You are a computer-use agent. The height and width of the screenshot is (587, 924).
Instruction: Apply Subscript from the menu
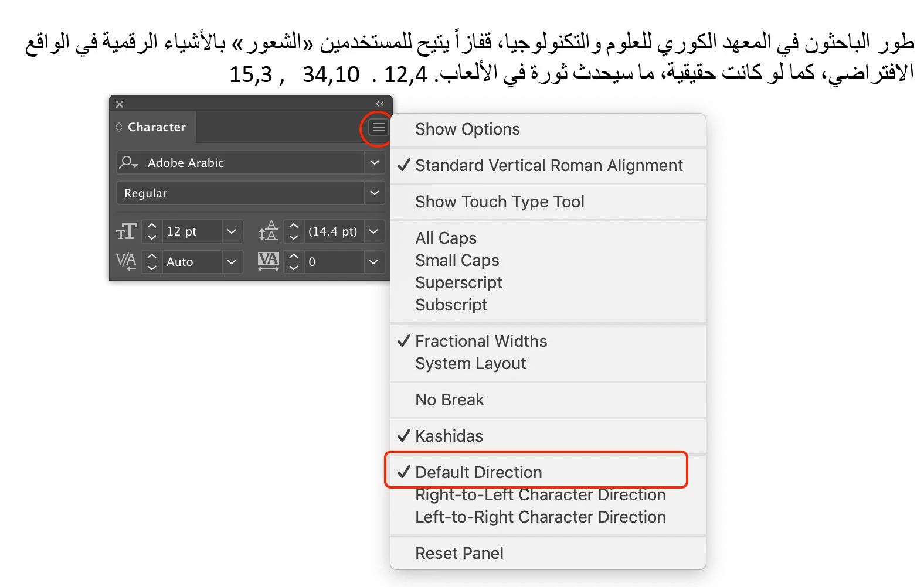coord(548,305)
